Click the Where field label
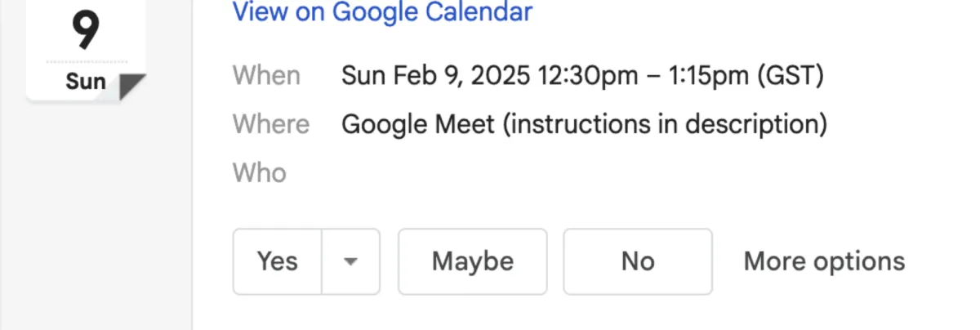This screenshot has height=330, width=980. pos(271,125)
